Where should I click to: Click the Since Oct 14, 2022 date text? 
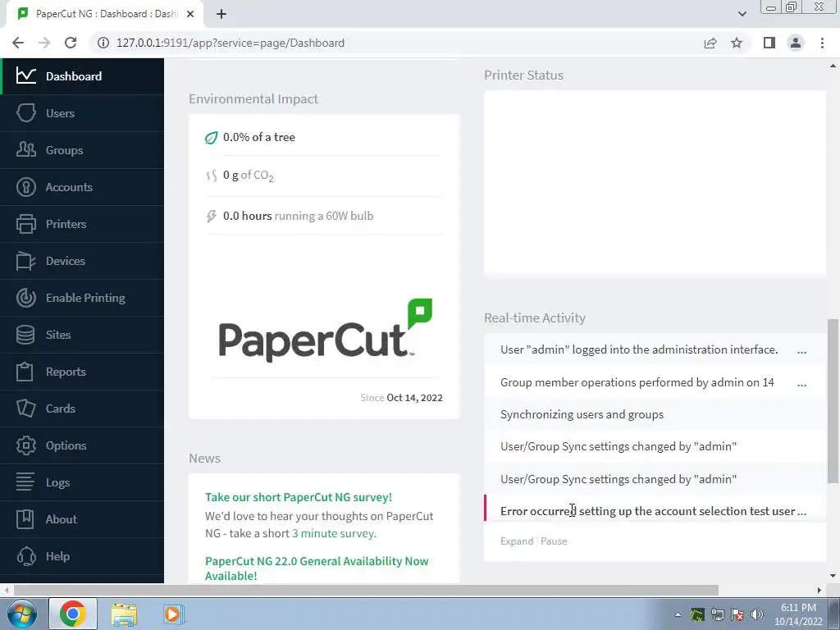pos(401,398)
